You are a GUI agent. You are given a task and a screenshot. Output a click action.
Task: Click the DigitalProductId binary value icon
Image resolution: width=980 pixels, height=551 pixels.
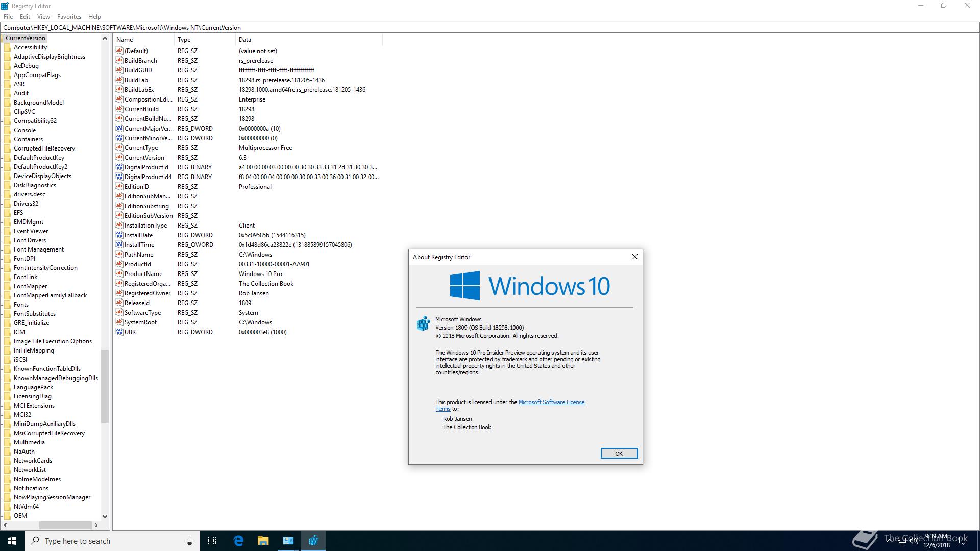(119, 167)
